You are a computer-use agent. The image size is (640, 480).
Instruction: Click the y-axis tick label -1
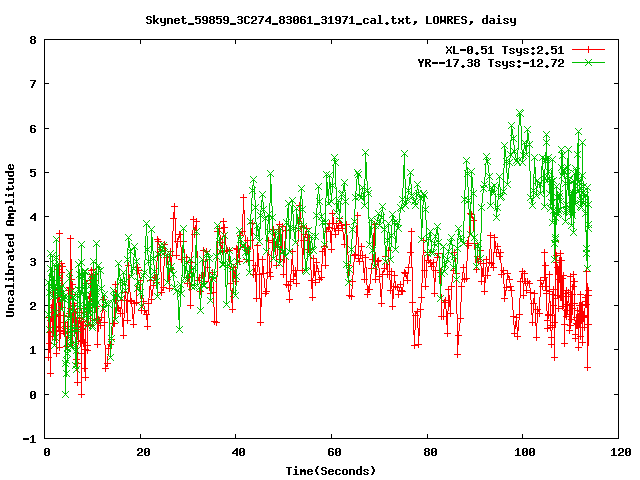pyautogui.click(x=29, y=439)
